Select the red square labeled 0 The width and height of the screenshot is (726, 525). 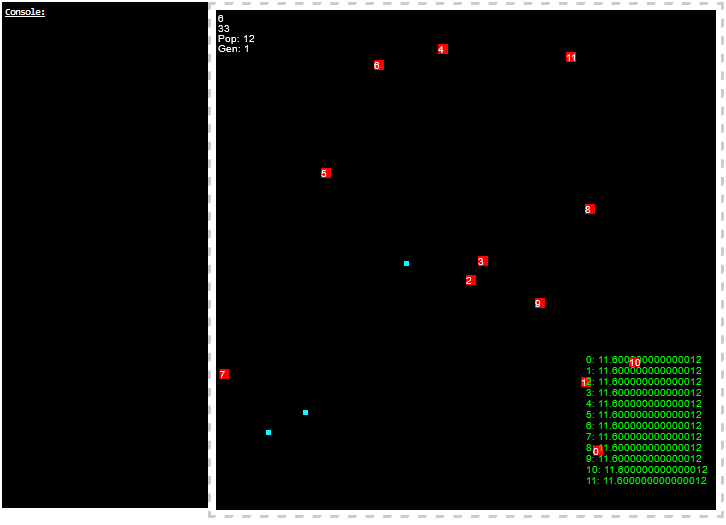(597, 451)
